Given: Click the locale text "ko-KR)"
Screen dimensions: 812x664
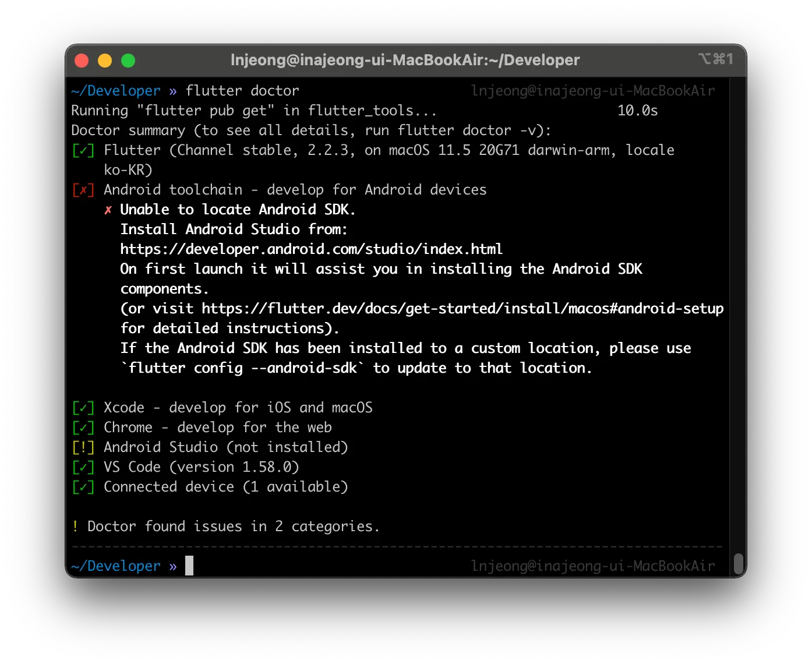Looking at the screenshot, I should tap(128, 170).
